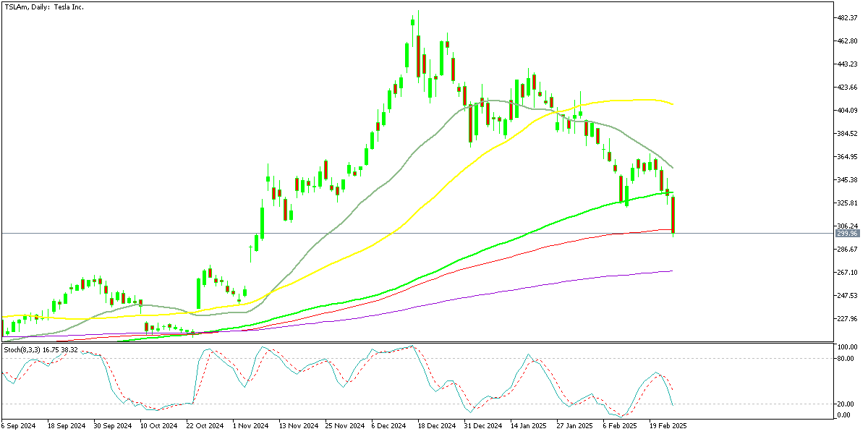
Task: Click the current price tag 299.96
Action: [x=846, y=234]
